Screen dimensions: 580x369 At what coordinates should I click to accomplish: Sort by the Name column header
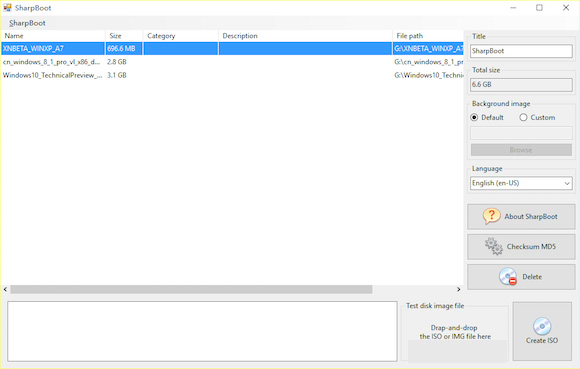pyautogui.click(x=53, y=36)
